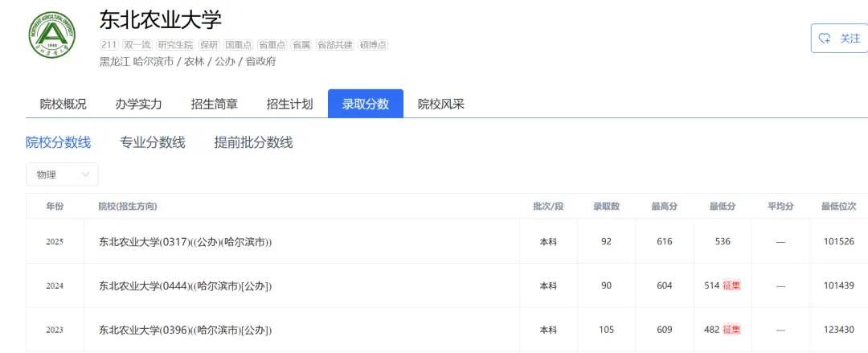Click lowest rank 101439
This screenshot has width=868, height=353.
(838, 286)
